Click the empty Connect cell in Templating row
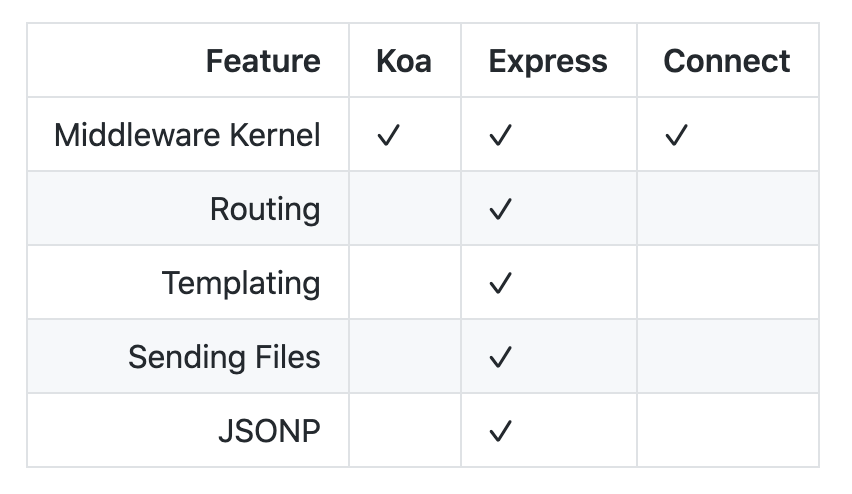 point(727,283)
